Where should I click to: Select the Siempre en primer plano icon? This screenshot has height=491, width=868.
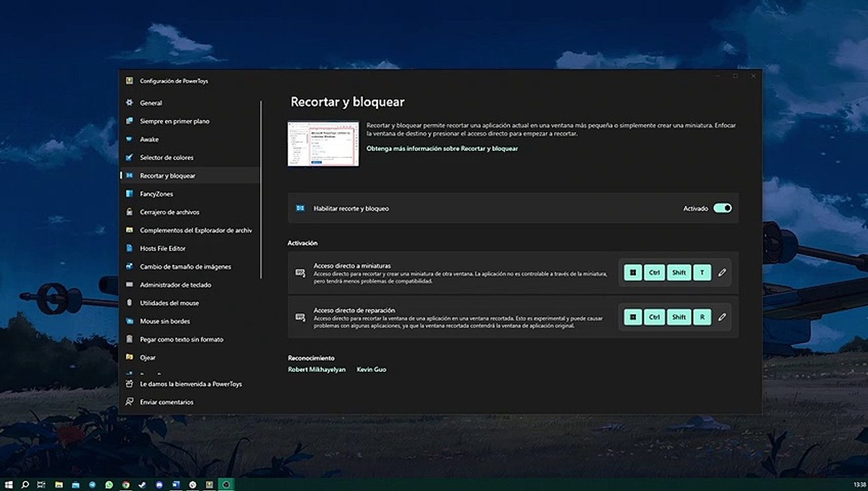[129, 121]
